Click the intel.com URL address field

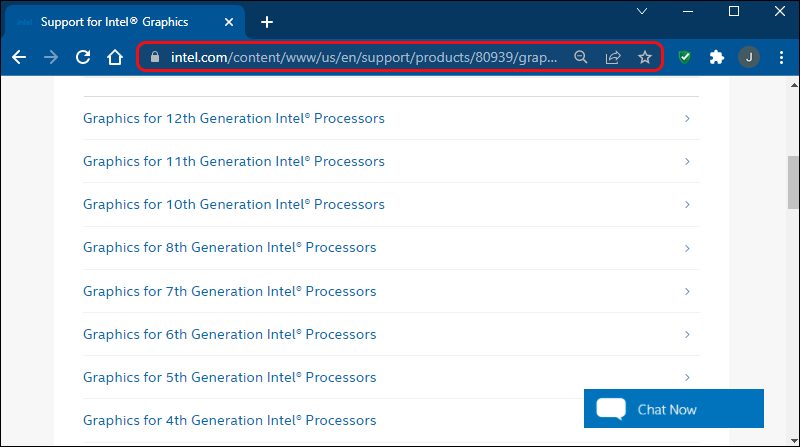[x=360, y=57]
